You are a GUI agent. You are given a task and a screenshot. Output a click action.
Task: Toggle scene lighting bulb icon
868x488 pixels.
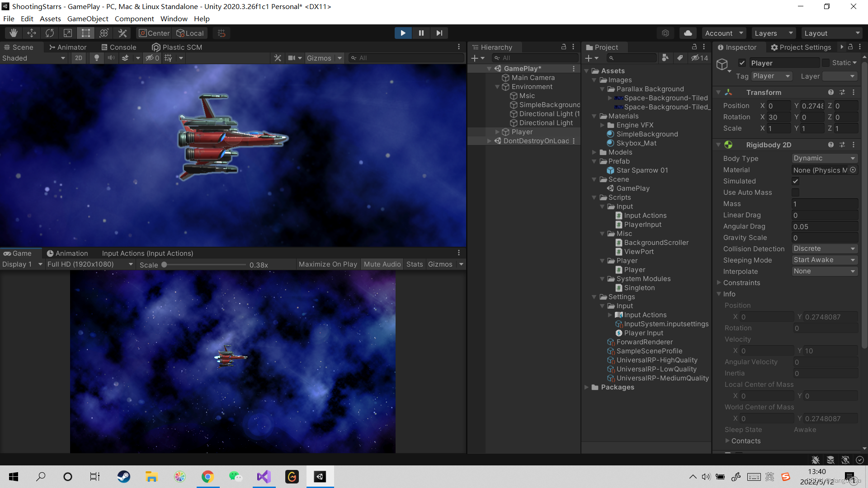(x=96, y=58)
